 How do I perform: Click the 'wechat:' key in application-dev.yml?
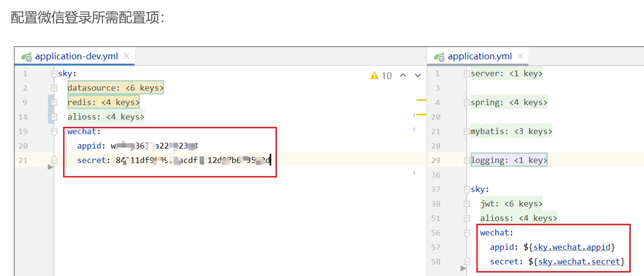click(x=84, y=131)
